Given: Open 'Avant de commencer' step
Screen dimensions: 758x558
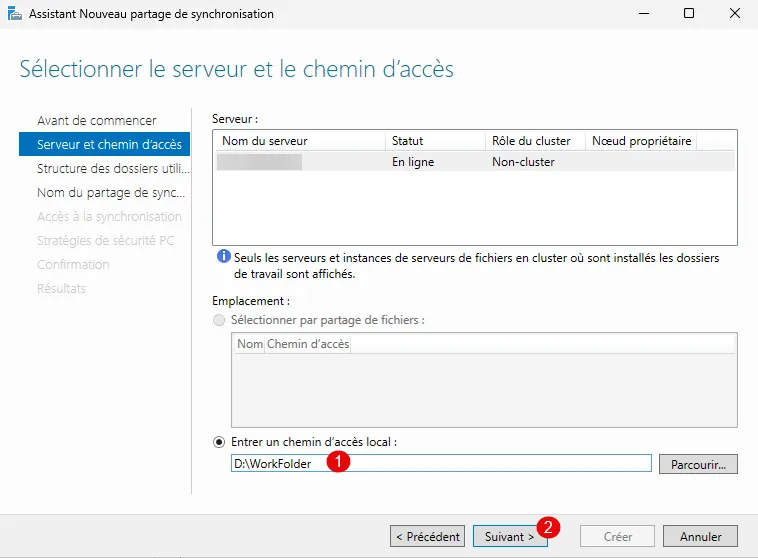Looking at the screenshot, I should [x=96, y=120].
